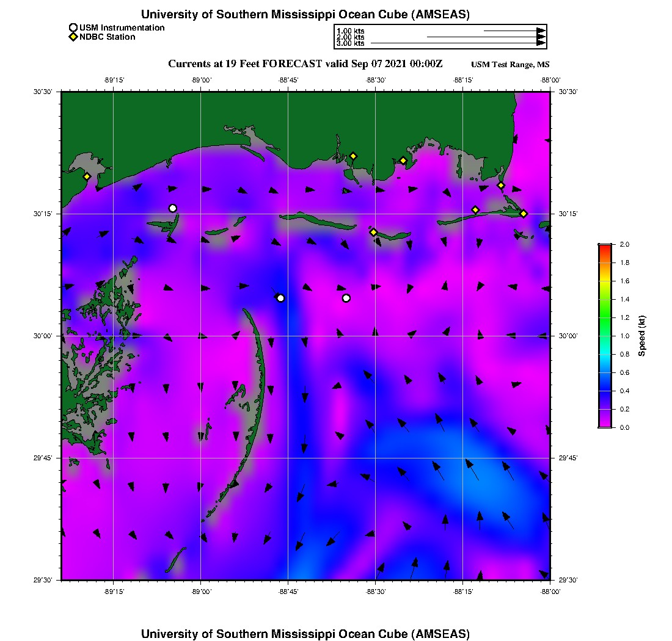
Task: Select the easternmost NDBC station diamond marker
Action: (524, 213)
